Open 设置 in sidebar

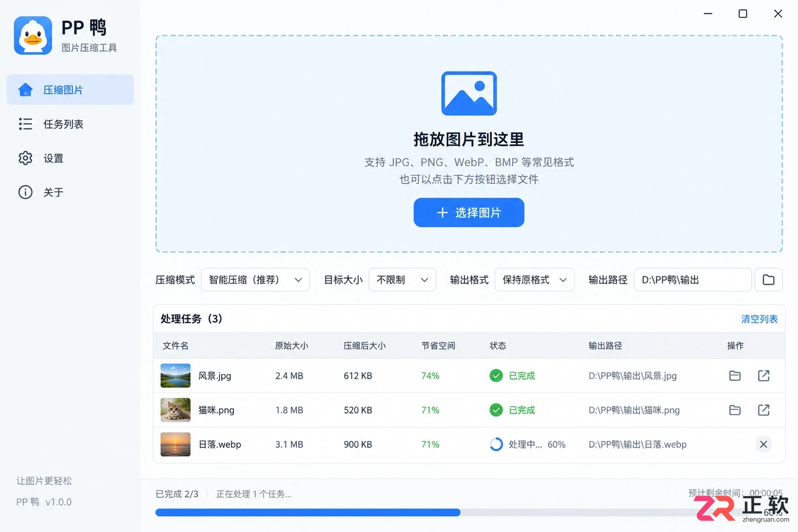tap(70, 158)
